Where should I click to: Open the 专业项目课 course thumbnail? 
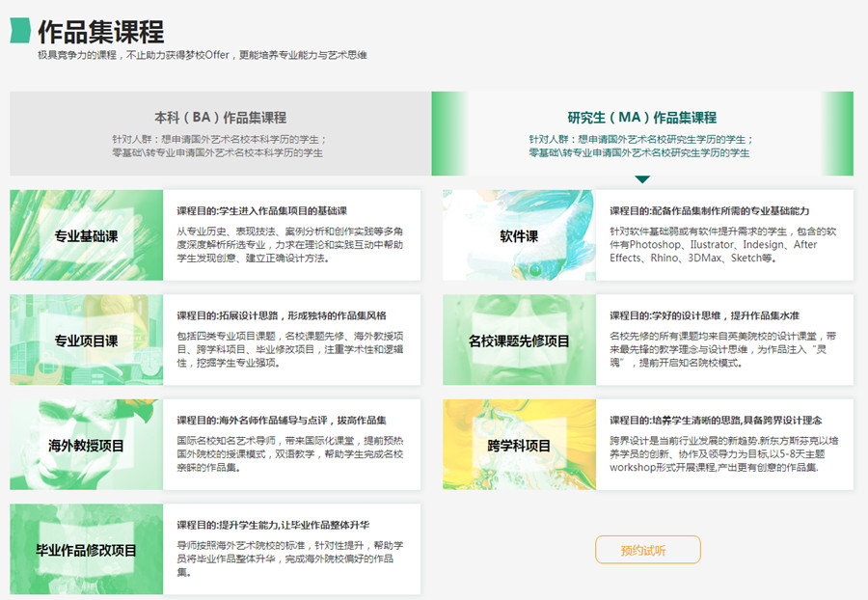[x=87, y=341]
